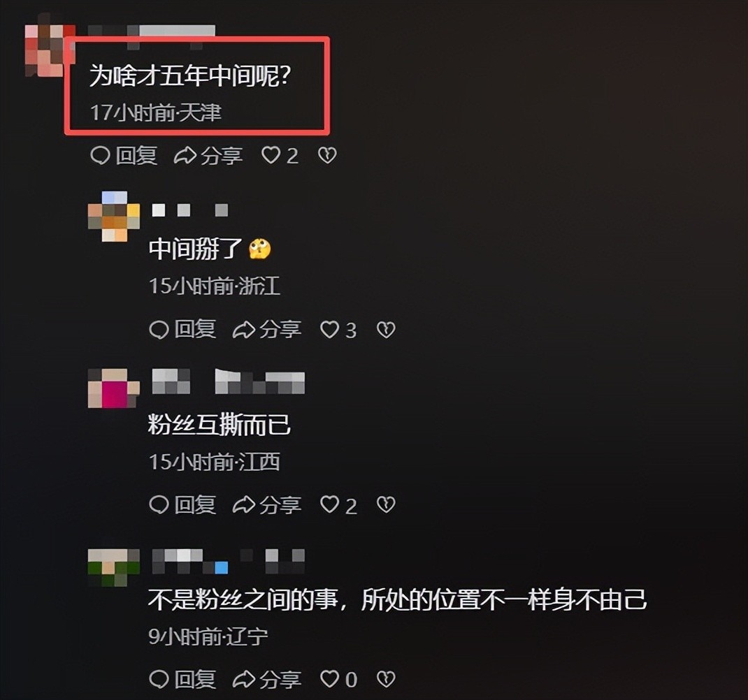This screenshot has width=748, height=700.
Task: Share the Tianjin user's comment
Action: (208, 156)
